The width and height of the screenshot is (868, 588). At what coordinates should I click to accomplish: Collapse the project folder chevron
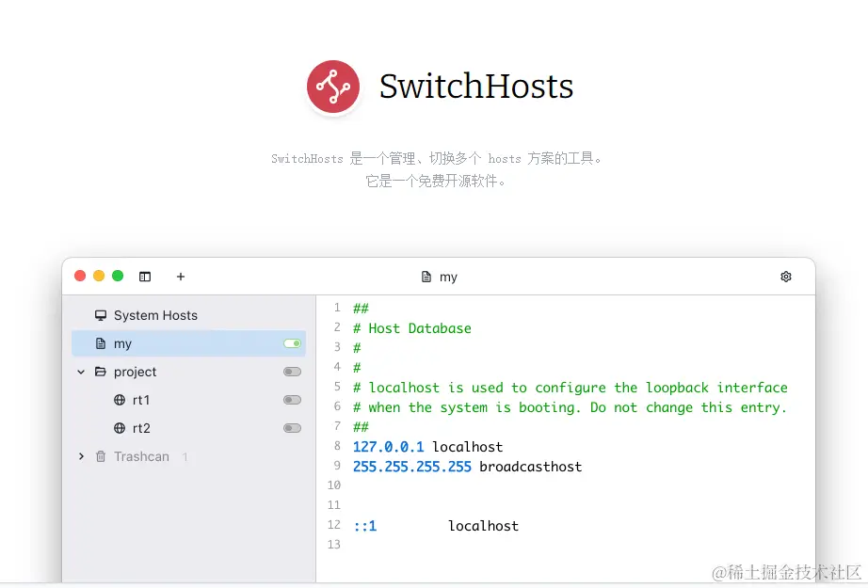(81, 372)
